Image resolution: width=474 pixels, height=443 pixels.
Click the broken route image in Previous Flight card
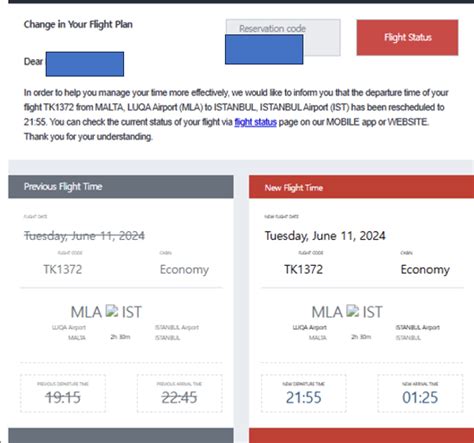pos(112,311)
